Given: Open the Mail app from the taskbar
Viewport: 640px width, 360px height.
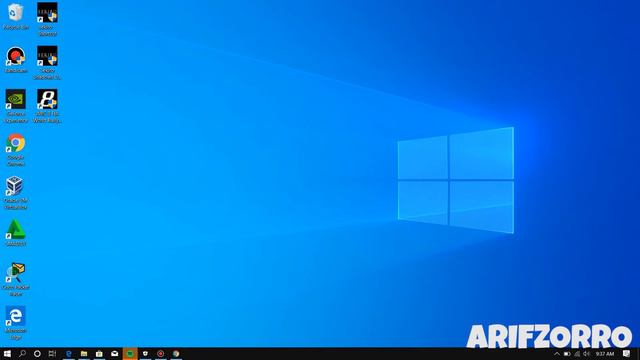Looking at the screenshot, I should click(115, 353).
